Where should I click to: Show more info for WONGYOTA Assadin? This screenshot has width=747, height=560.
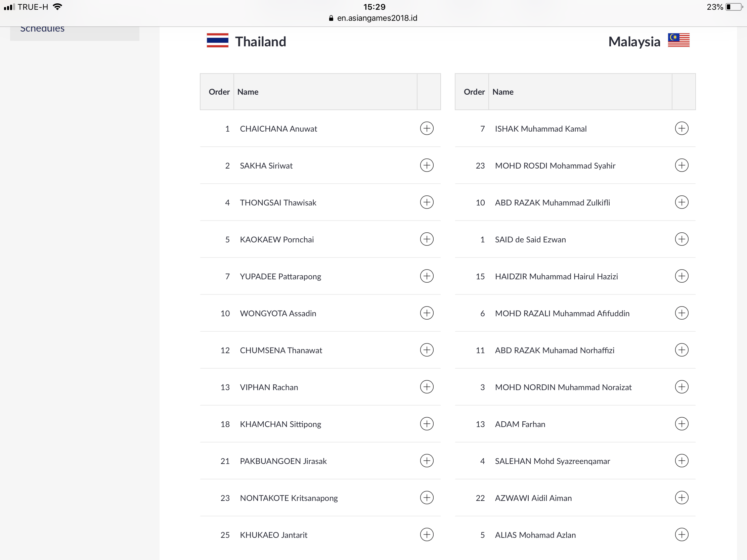(427, 313)
